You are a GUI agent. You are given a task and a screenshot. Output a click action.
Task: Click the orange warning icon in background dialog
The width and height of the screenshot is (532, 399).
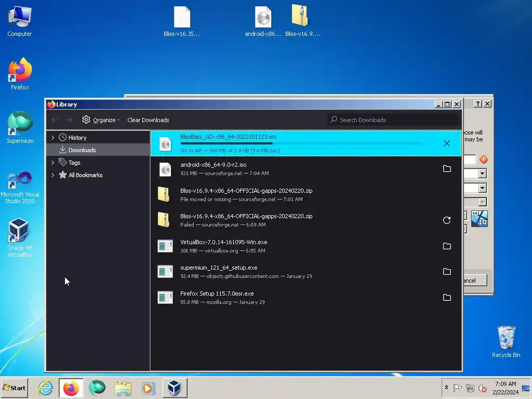click(x=484, y=159)
